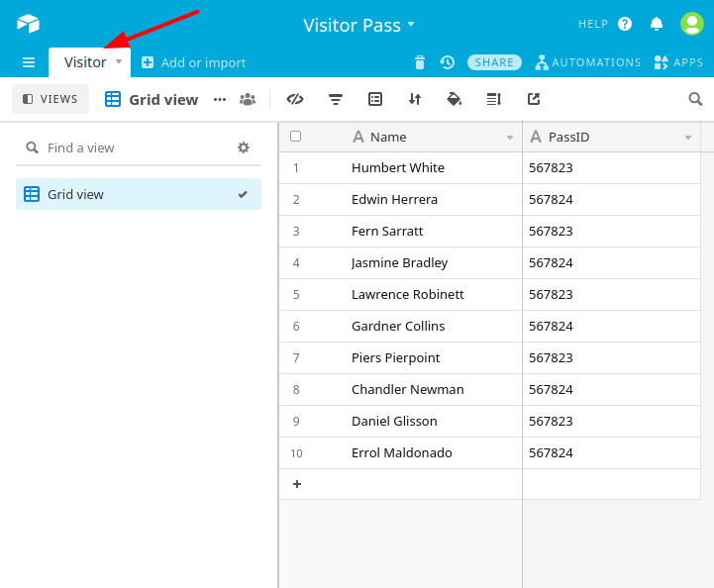Click the row height icon
This screenshot has height=588, width=714.
coord(494,99)
